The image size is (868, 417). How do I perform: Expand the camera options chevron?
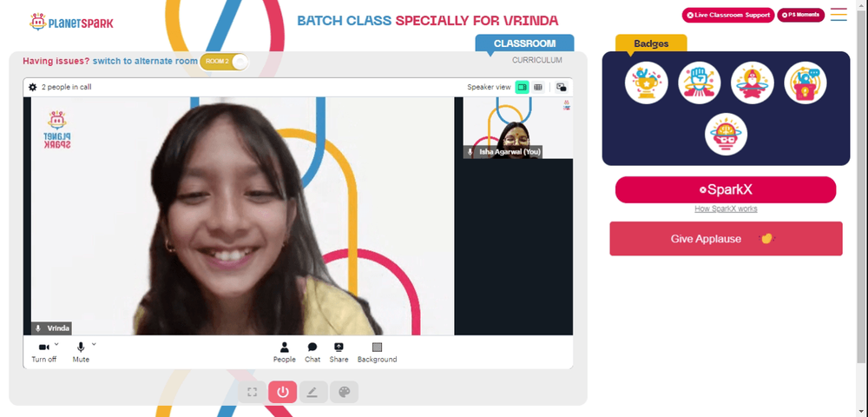pyautogui.click(x=56, y=344)
